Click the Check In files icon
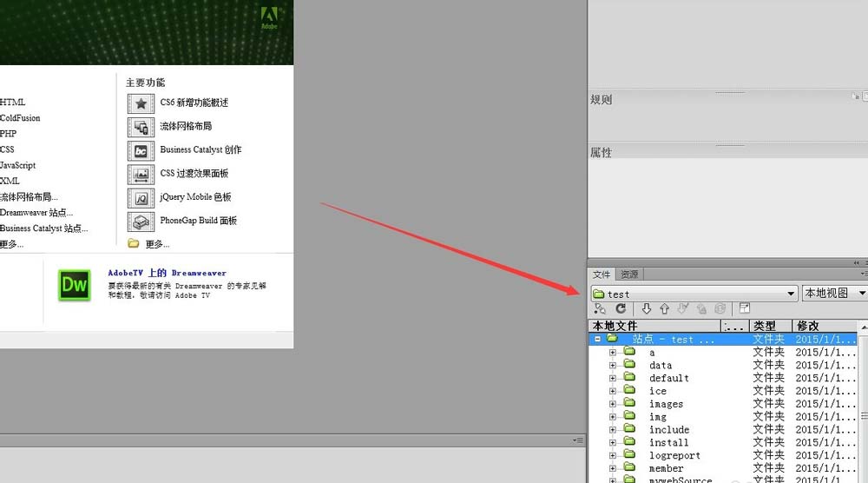The image size is (868, 483). click(x=701, y=308)
